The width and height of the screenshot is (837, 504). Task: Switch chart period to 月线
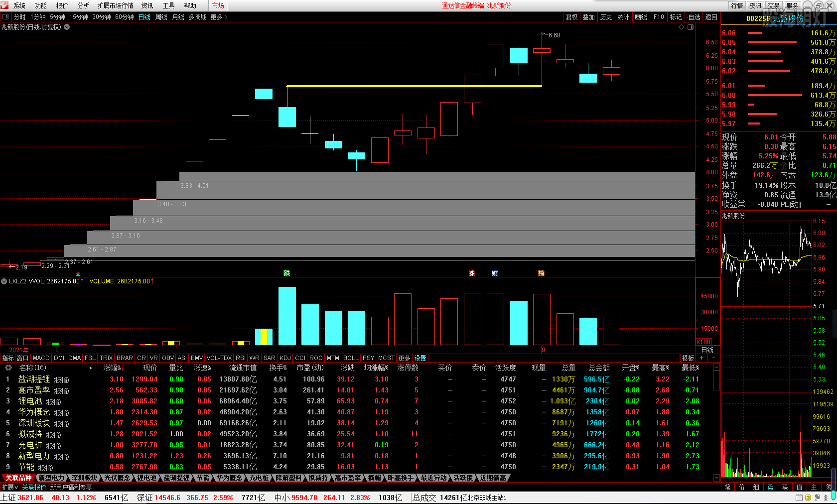point(178,17)
